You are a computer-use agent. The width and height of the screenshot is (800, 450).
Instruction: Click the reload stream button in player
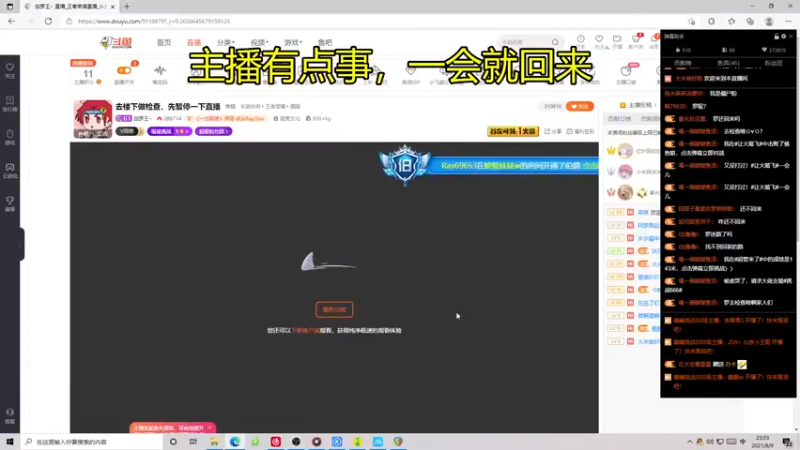(334, 309)
